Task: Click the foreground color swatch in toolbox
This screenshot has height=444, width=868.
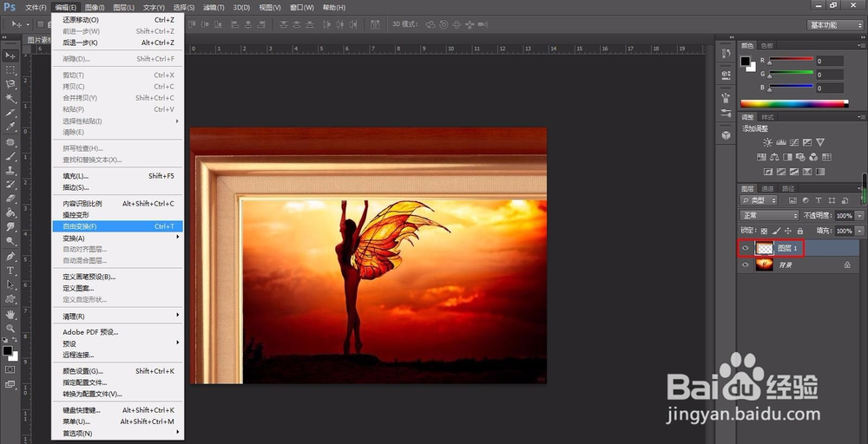Action: tap(7, 350)
